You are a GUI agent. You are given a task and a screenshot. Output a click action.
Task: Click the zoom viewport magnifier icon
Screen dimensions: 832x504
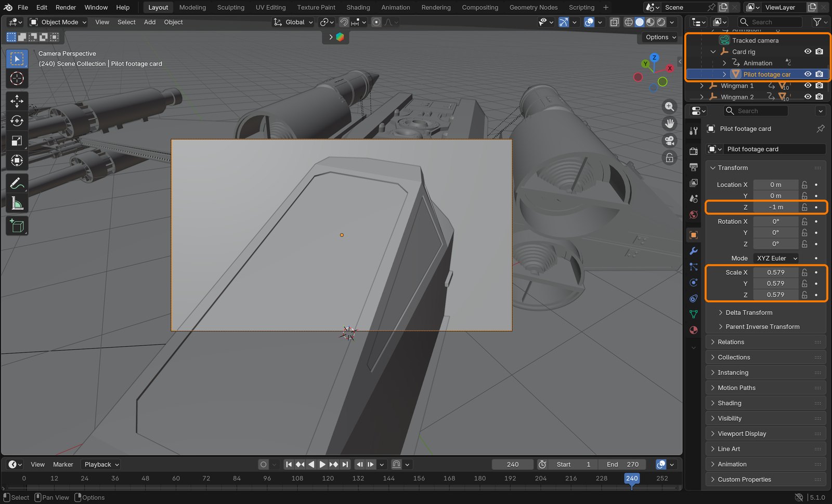[x=670, y=107]
